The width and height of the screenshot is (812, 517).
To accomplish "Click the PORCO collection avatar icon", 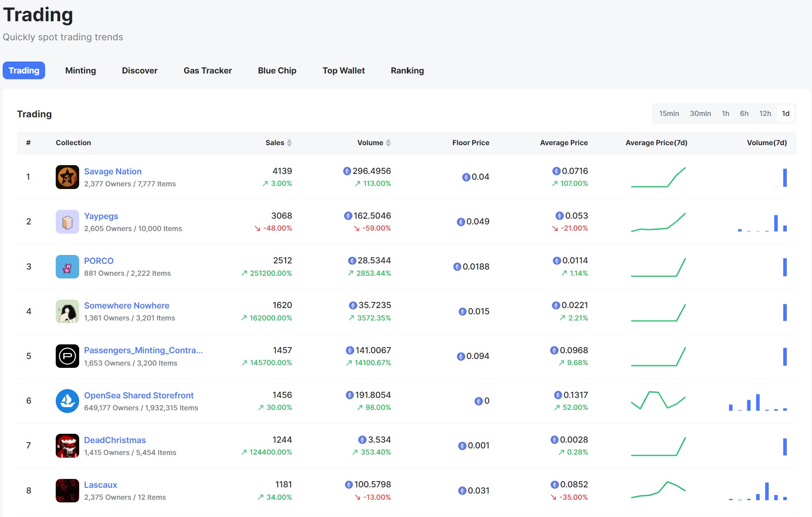I will 67,266.
